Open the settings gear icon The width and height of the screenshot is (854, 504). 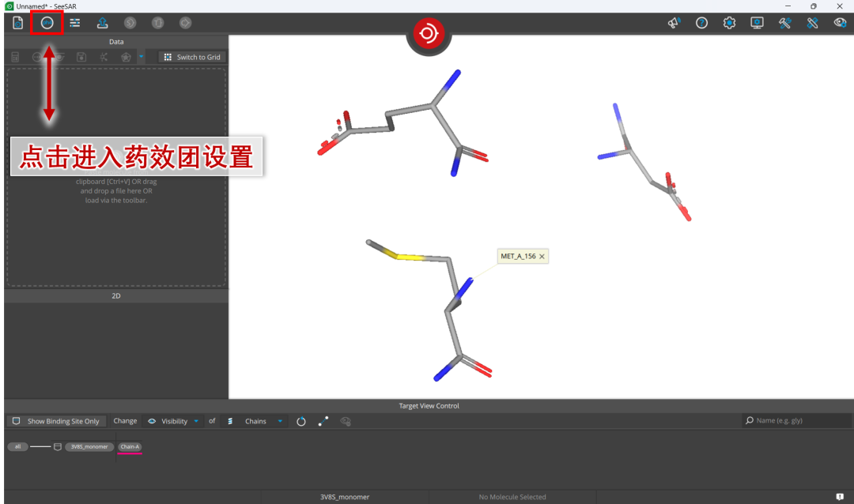coord(729,23)
